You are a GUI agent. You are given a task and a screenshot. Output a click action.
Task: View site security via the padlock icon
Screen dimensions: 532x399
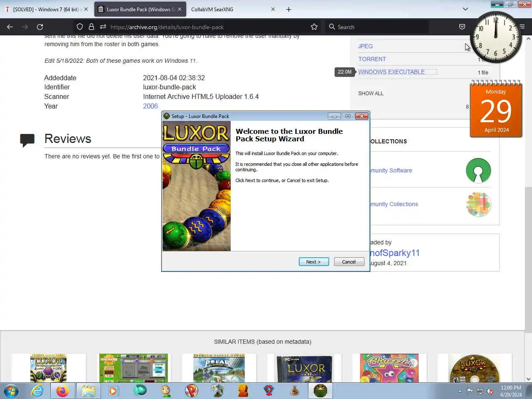(x=91, y=27)
